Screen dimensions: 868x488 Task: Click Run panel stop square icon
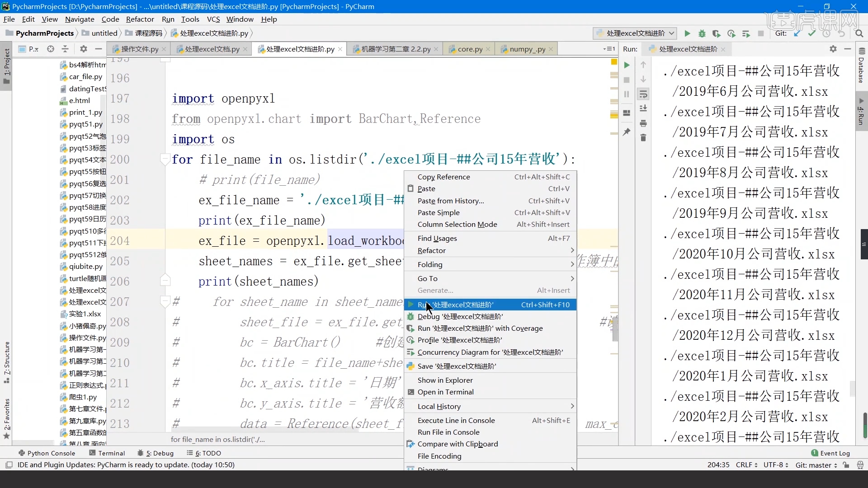627,80
